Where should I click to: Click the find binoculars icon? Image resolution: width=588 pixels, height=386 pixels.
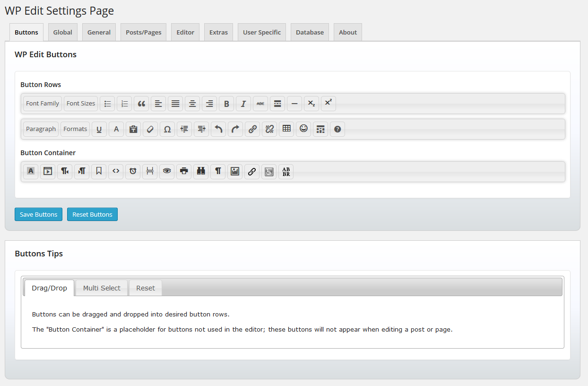(201, 172)
